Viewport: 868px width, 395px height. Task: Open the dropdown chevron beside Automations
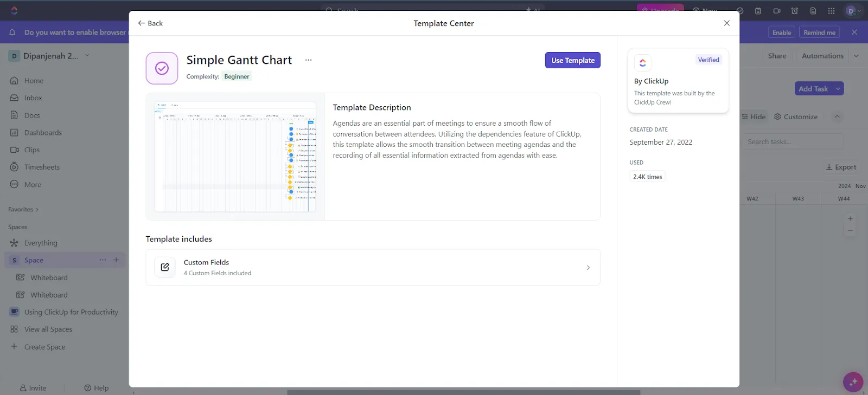click(857, 56)
